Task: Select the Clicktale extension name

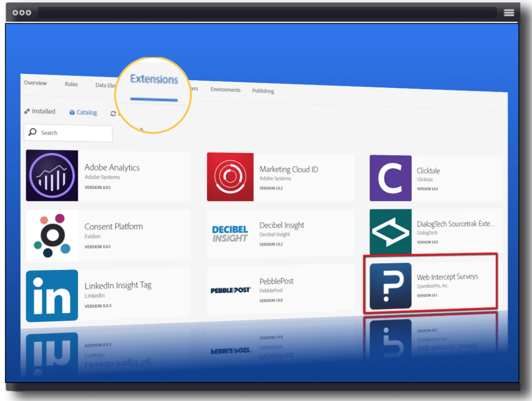Action: [x=428, y=171]
